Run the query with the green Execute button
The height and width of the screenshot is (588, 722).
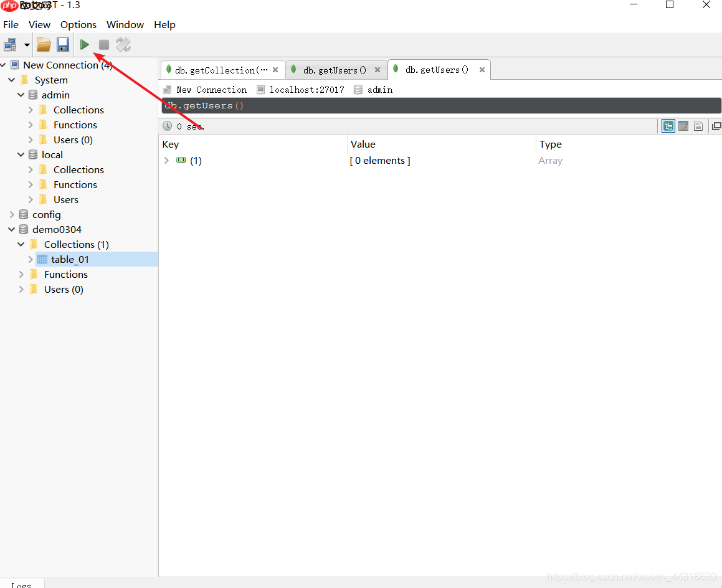coord(84,45)
